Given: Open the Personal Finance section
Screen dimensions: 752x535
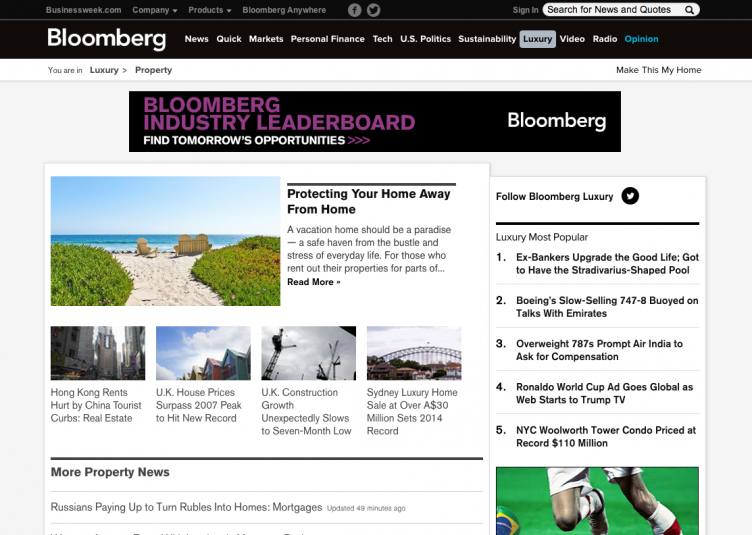Looking at the screenshot, I should click(x=328, y=39).
